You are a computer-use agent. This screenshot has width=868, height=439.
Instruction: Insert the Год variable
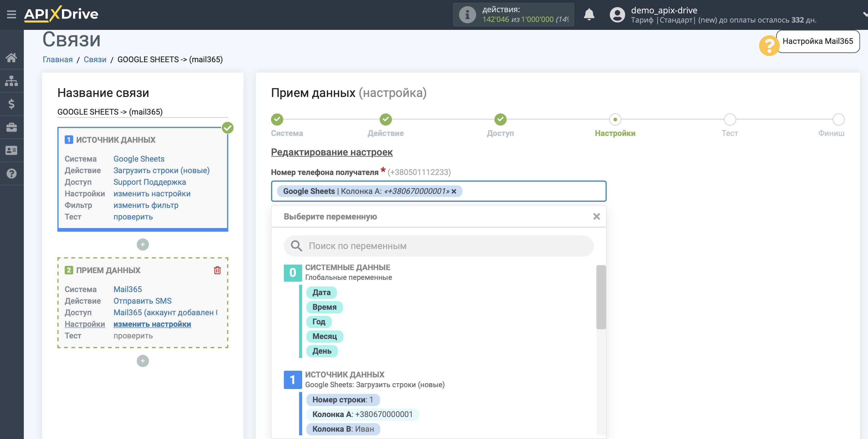(x=319, y=322)
